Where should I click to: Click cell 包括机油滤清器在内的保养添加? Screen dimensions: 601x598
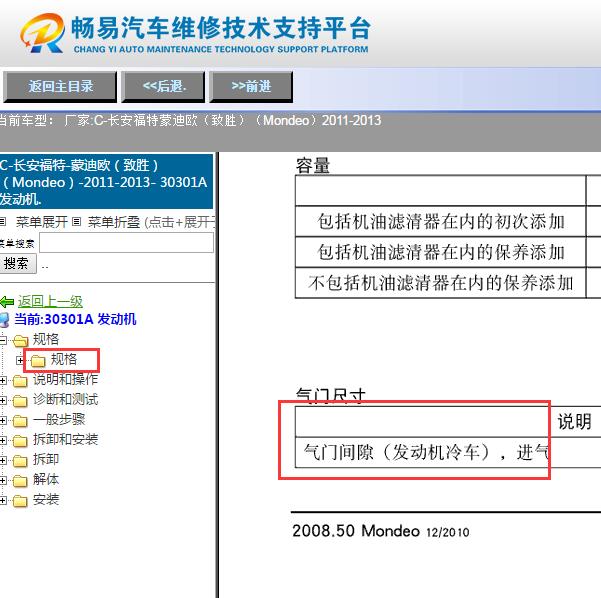coord(441,252)
